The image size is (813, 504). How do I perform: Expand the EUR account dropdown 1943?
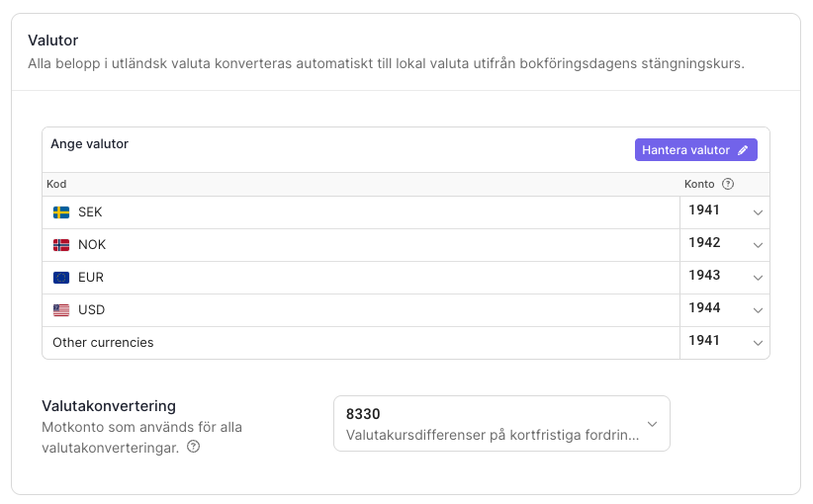click(x=725, y=278)
